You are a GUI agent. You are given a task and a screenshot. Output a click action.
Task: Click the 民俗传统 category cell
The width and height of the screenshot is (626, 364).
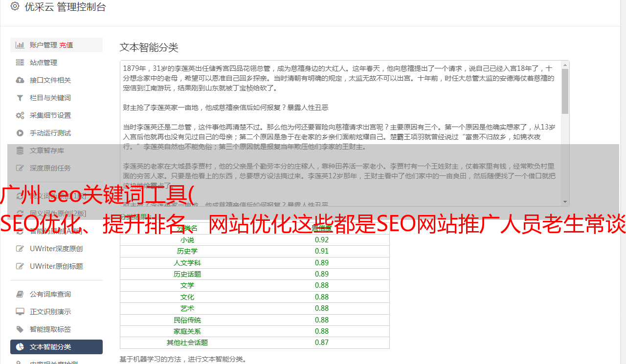(187, 320)
